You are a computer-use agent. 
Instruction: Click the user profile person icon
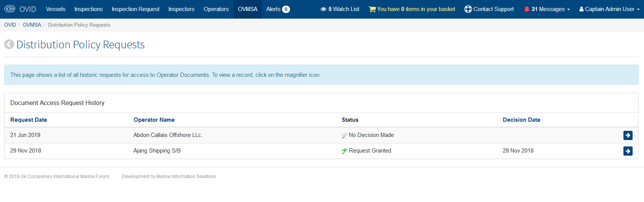point(582,9)
